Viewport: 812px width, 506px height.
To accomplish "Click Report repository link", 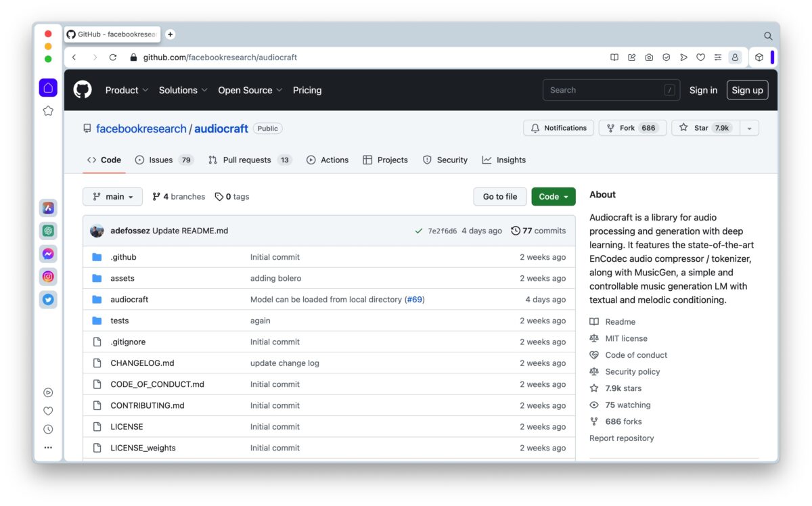I will [x=621, y=438].
